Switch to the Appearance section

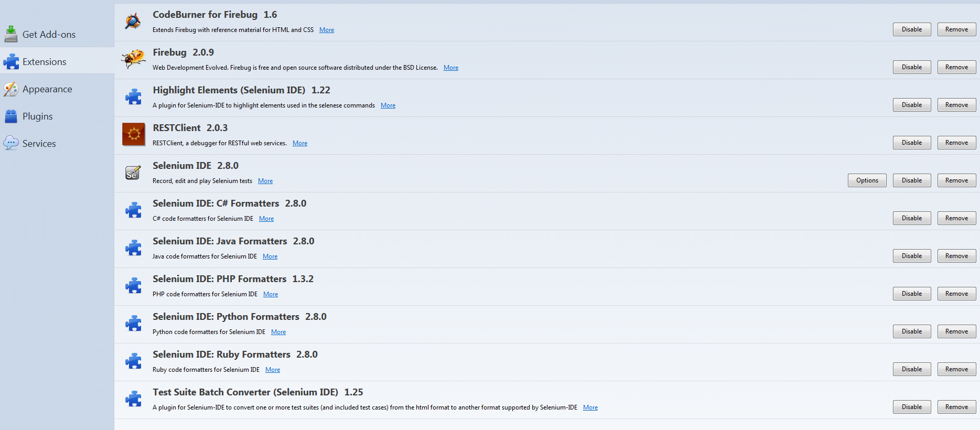[x=47, y=89]
